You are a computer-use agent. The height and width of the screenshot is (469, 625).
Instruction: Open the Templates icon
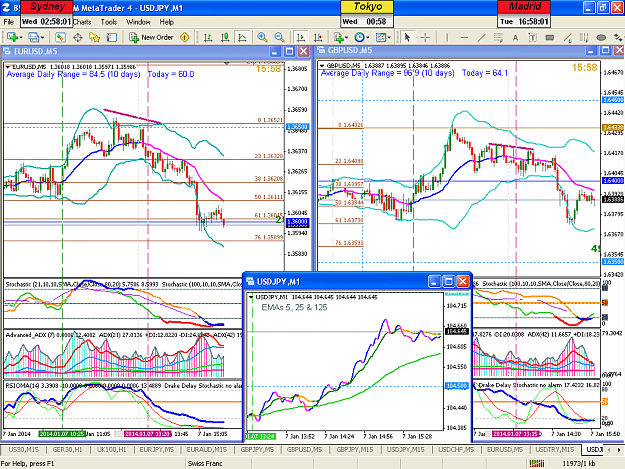pyautogui.click(x=381, y=37)
